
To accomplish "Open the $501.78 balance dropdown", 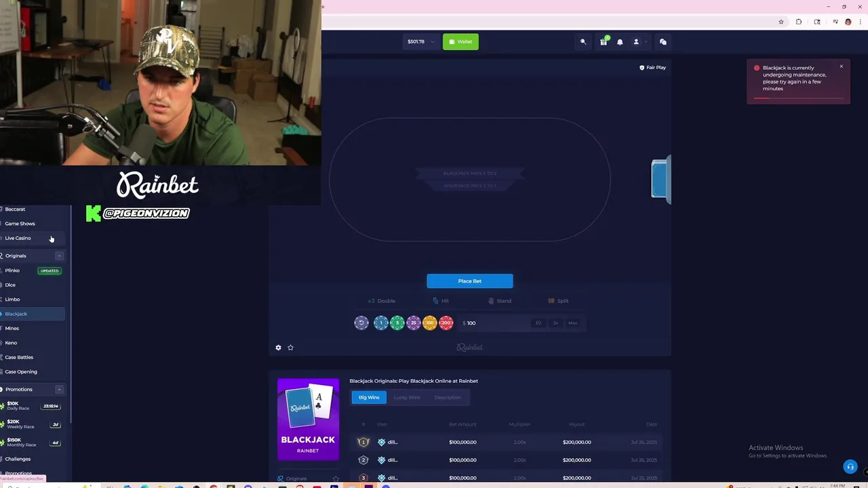I will click(420, 42).
